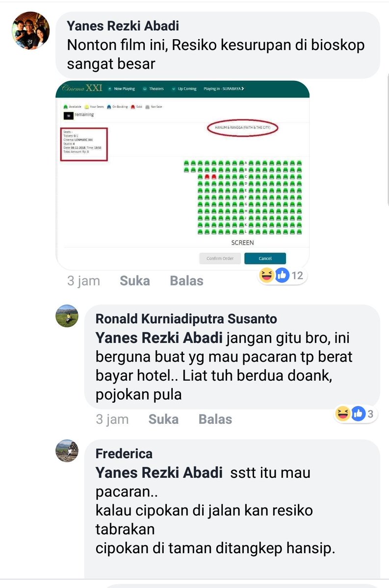Screen dimensions: 389x588
Task: Open the attached cinema seat map image
Action: tap(182, 175)
